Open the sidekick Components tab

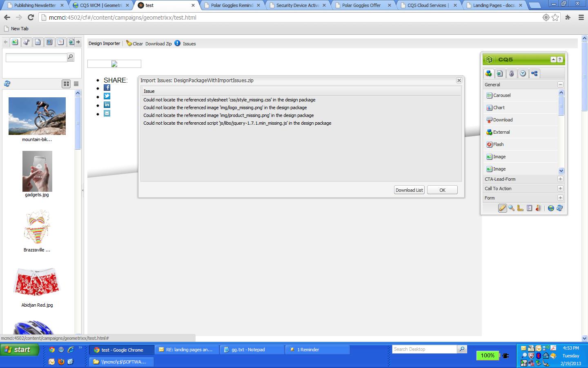point(488,74)
